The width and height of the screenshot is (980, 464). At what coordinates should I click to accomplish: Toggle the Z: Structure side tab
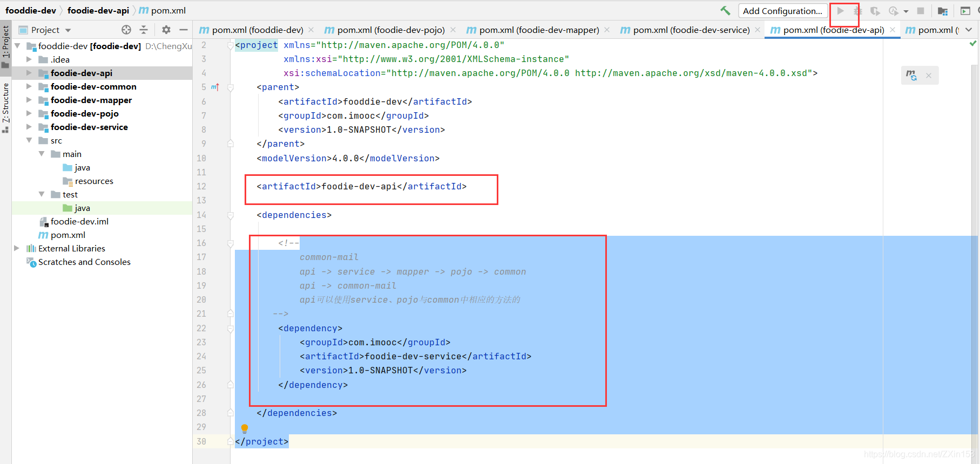point(5,108)
